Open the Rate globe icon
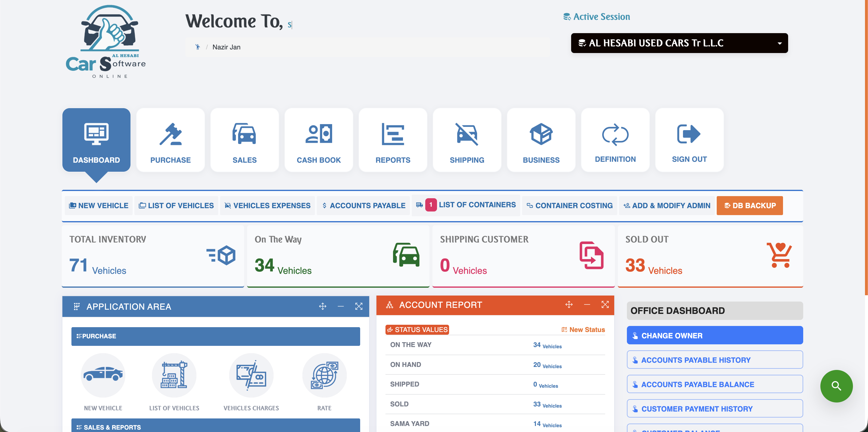The width and height of the screenshot is (868, 432). (324, 375)
